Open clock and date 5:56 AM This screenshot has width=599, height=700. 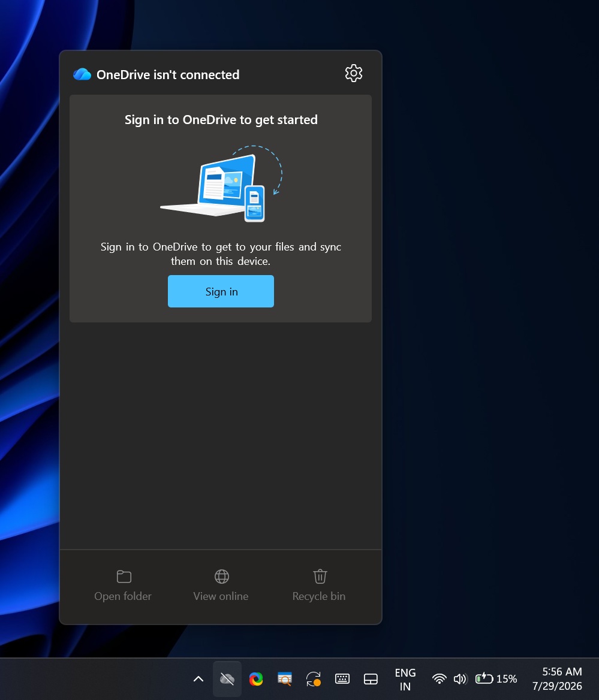pyautogui.click(x=557, y=679)
